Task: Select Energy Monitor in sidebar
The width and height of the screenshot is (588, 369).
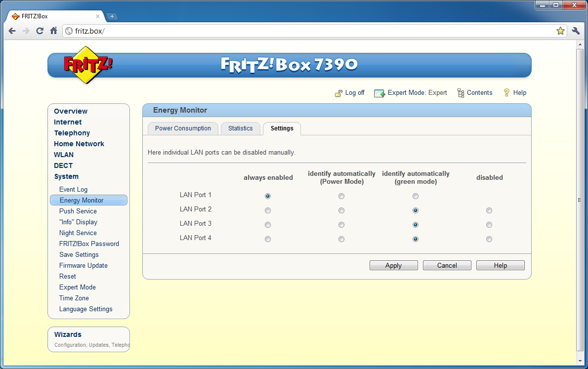Action: (88, 200)
